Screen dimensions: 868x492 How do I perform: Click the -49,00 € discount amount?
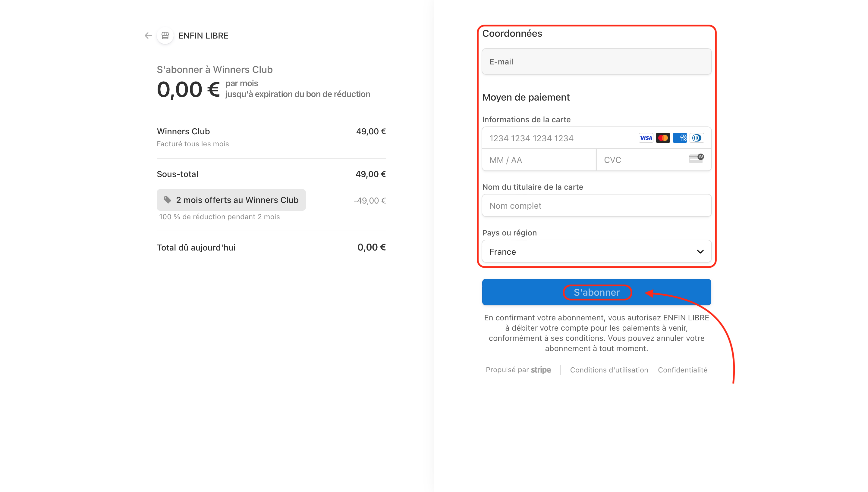coord(370,201)
